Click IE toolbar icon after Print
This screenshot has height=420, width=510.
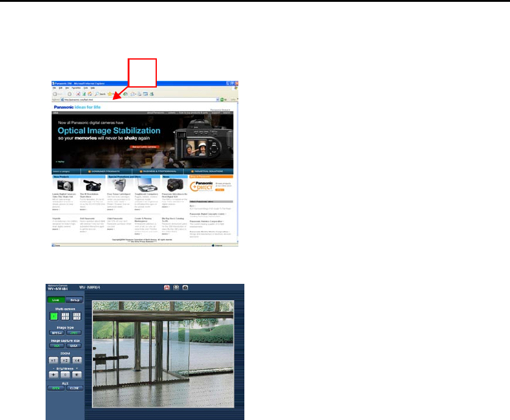point(145,94)
